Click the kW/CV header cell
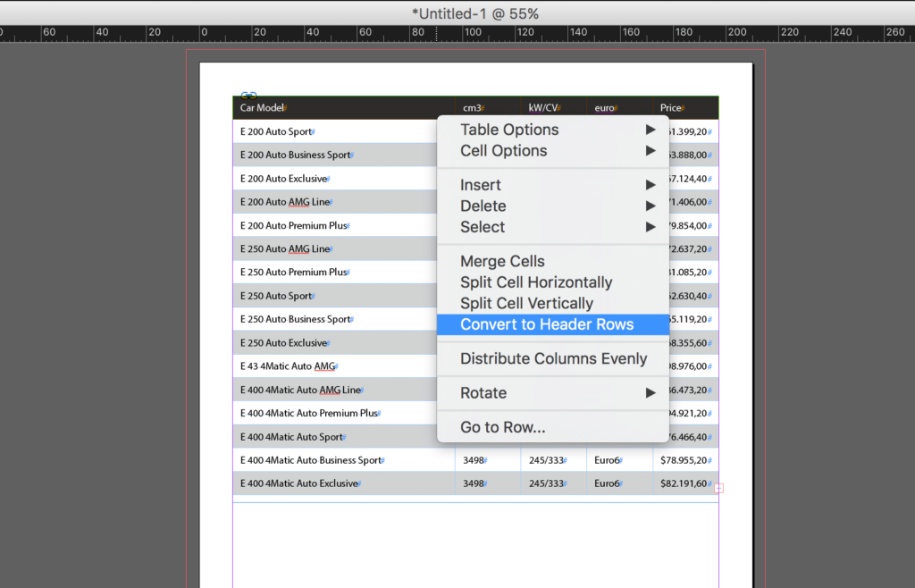915x588 pixels. (554, 108)
